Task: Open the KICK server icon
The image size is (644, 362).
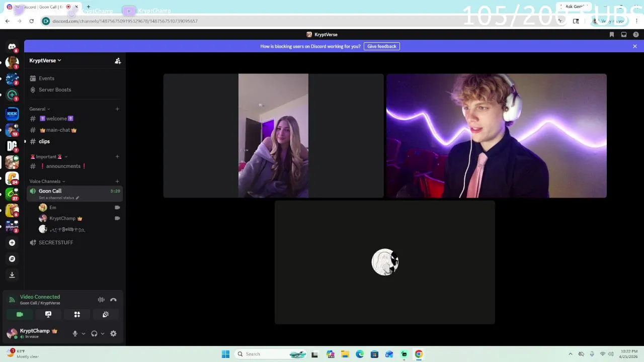Action: click(12, 114)
